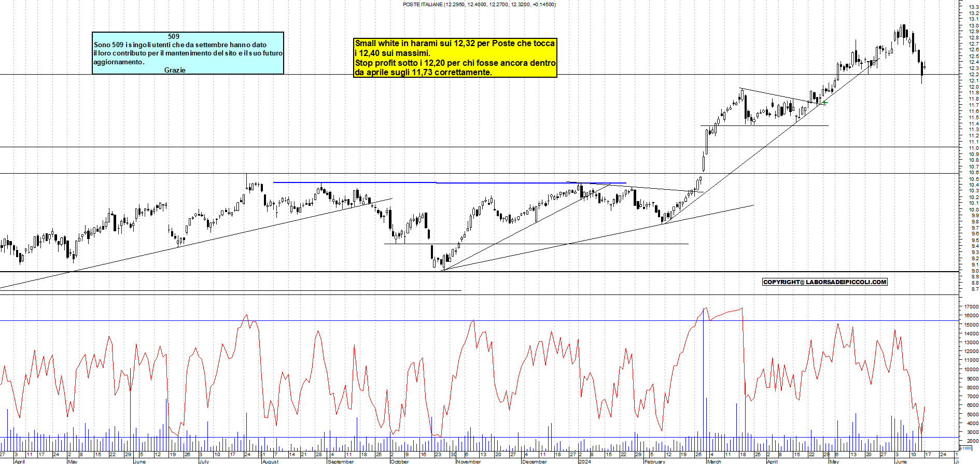980x464 pixels.
Task: Click the November label on time axis
Action: 468,461
